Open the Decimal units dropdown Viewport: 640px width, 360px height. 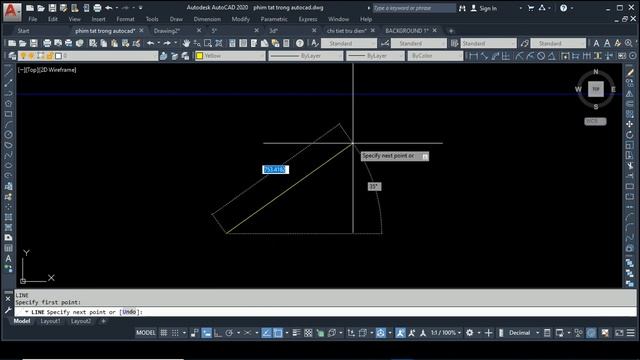pyautogui.click(x=523, y=333)
